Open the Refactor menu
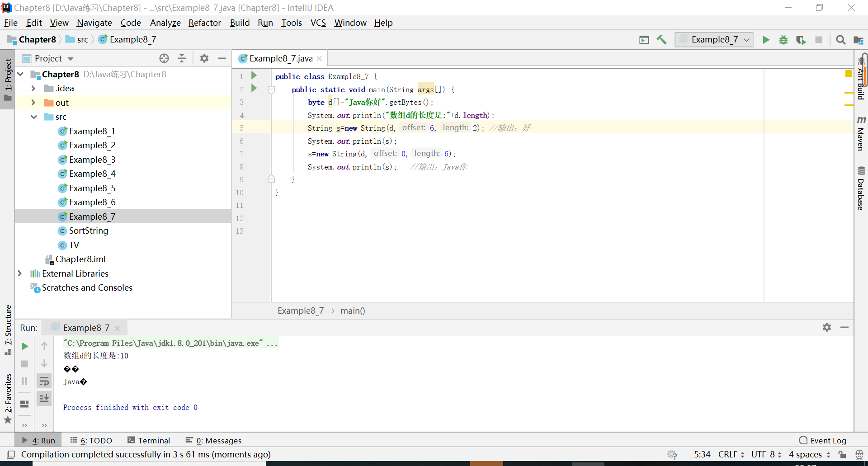Image resolution: width=868 pixels, height=466 pixels. click(x=204, y=23)
